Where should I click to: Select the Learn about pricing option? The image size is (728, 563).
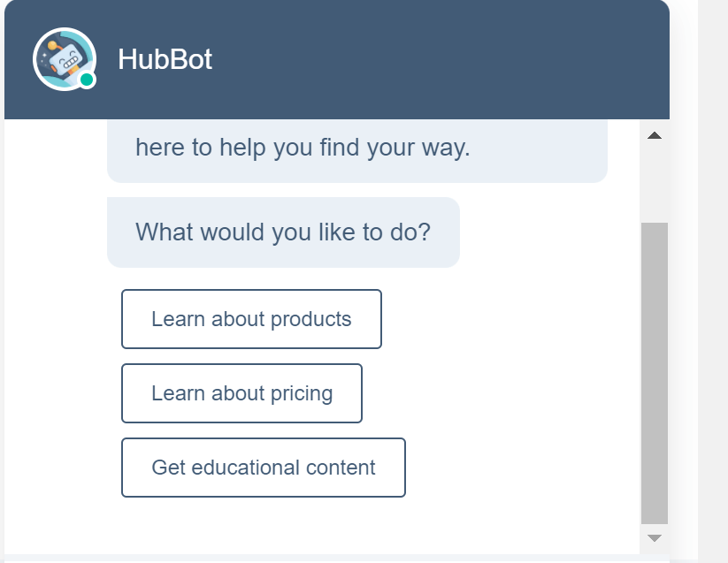pyautogui.click(x=241, y=393)
